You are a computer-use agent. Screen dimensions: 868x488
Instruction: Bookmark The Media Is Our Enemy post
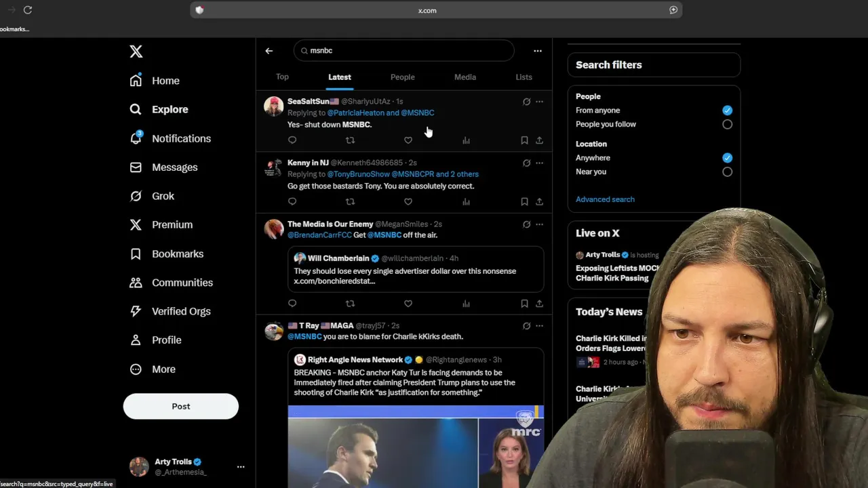pyautogui.click(x=524, y=304)
